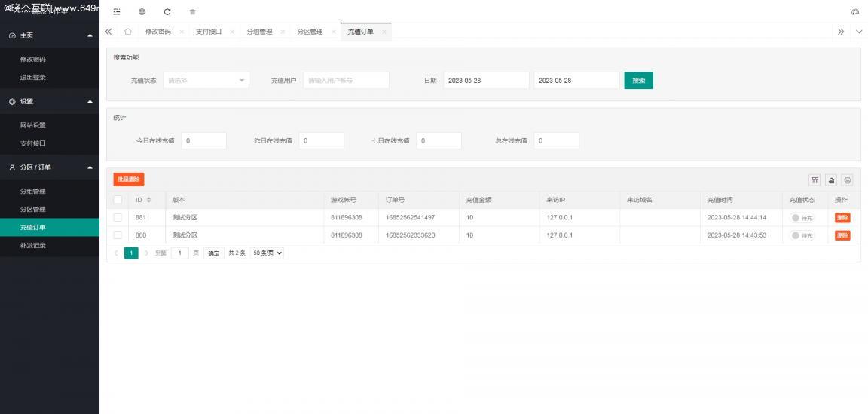
Task: Close the 充值订单 tab
Action: pos(384,32)
